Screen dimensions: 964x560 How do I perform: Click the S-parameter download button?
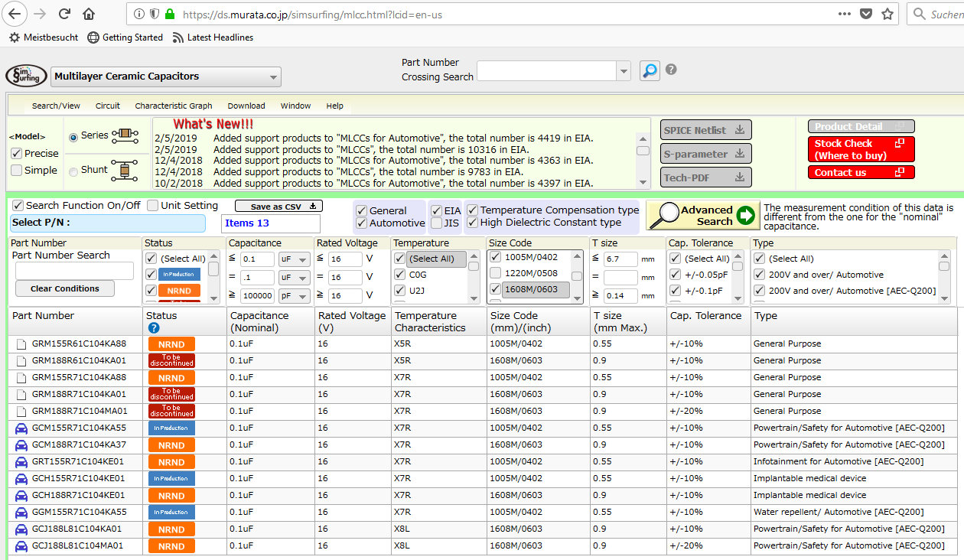coord(706,154)
